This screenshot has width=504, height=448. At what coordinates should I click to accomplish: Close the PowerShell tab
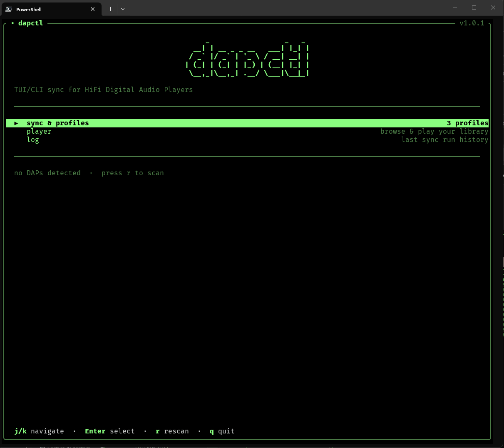pos(93,9)
